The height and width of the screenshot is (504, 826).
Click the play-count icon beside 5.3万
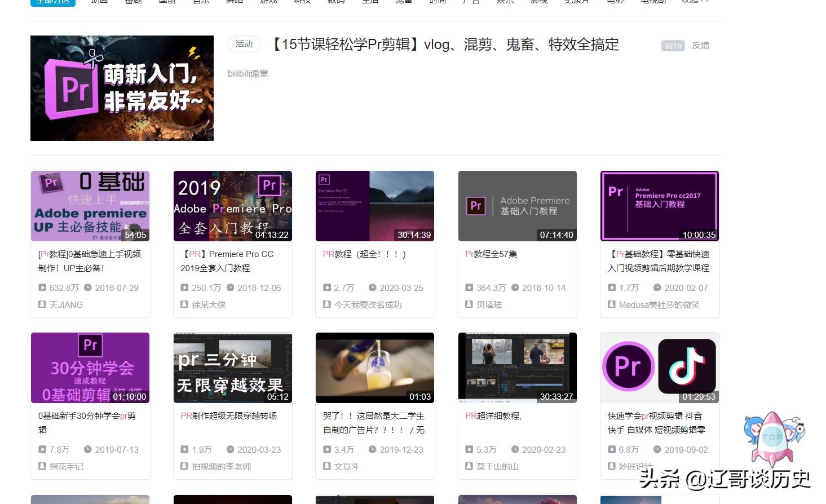click(469, 449)
